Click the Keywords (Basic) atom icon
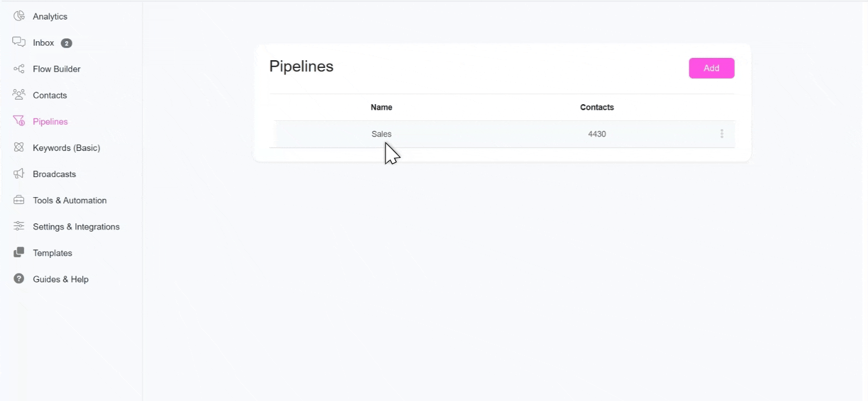This screenshot has width=868, height=401. (x=19, y=148)
